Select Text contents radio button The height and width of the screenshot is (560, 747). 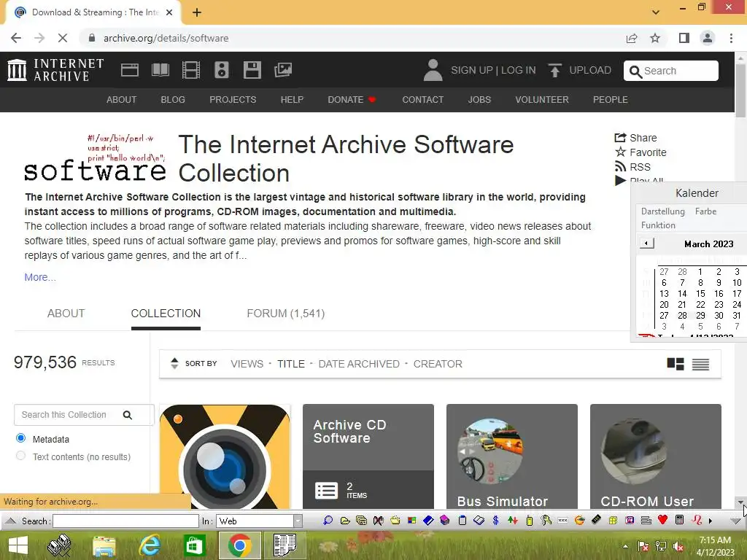(20, 456)
